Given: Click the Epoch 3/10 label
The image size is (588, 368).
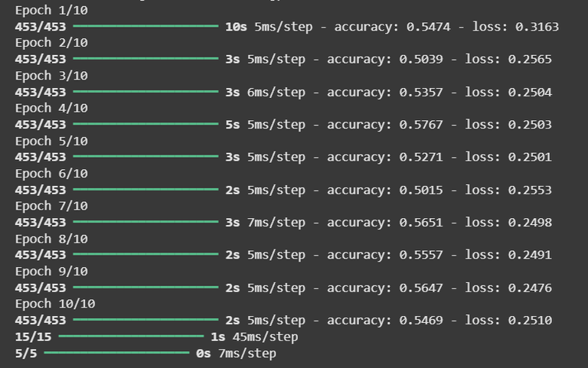Looking at the screenshot, I should tap(51, 76).
